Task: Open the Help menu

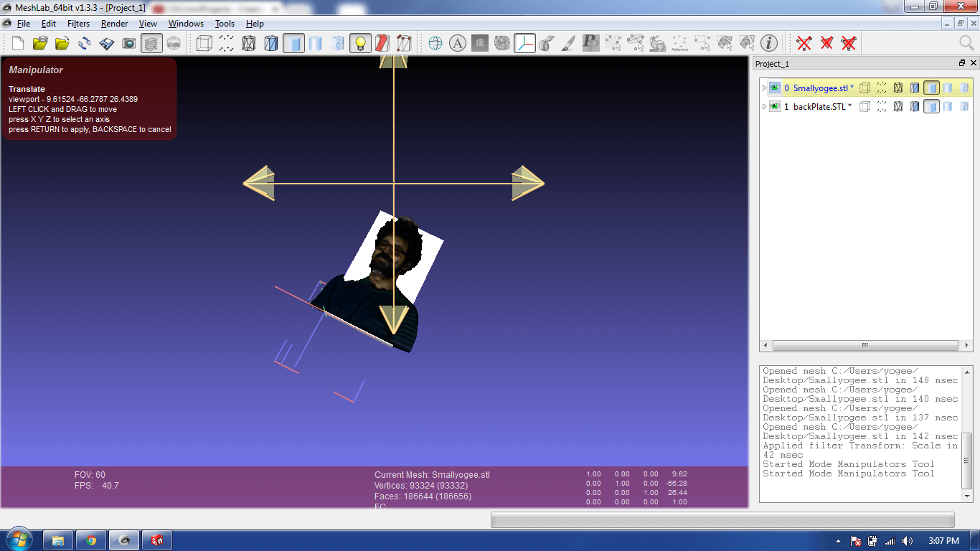Action: (255, 24)
